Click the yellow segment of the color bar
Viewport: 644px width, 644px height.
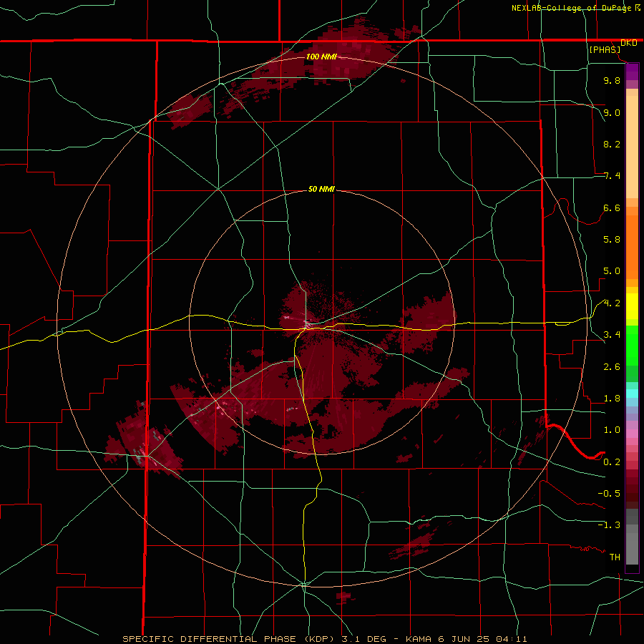click(632, 306)
